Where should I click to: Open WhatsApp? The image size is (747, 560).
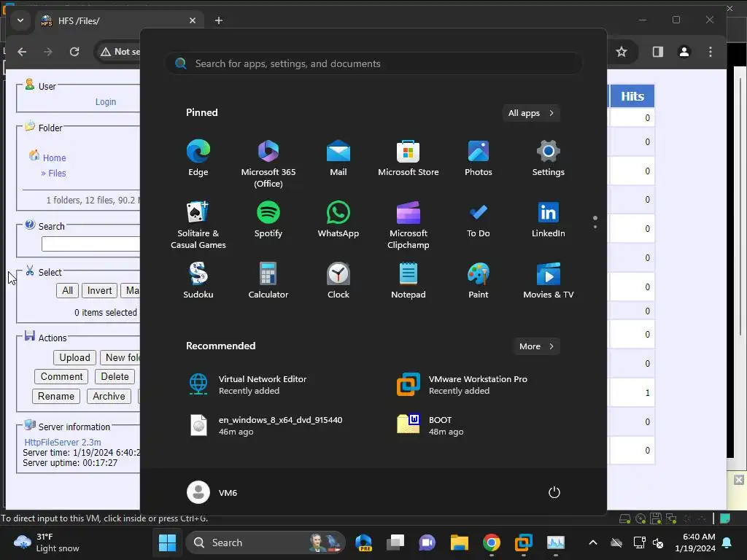(x=338, y=220)
